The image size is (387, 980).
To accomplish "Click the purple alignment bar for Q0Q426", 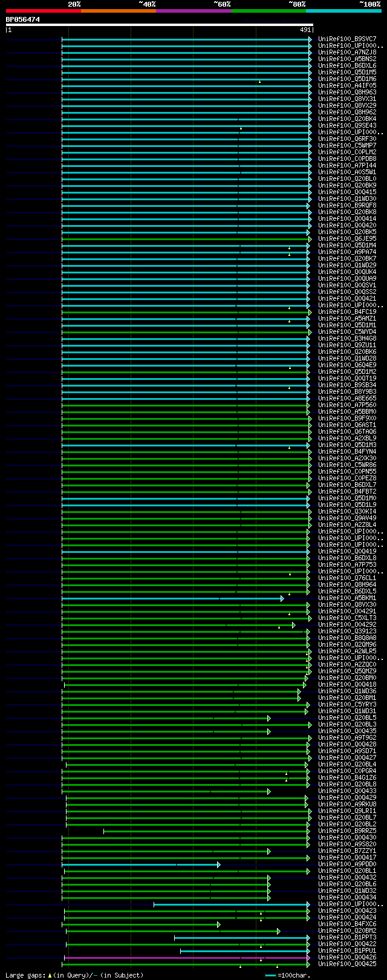I will click(186, 958).
